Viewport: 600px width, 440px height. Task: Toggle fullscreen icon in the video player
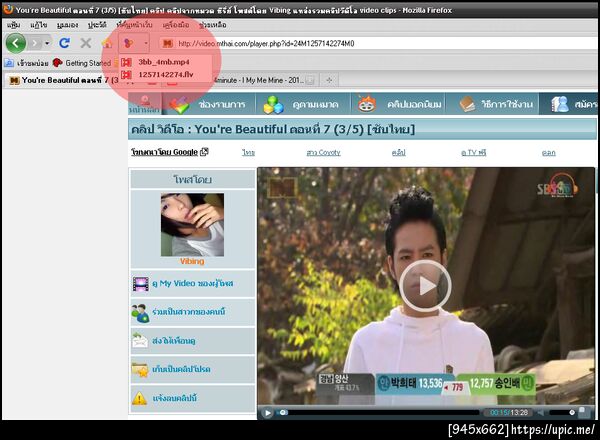(582, 412)
